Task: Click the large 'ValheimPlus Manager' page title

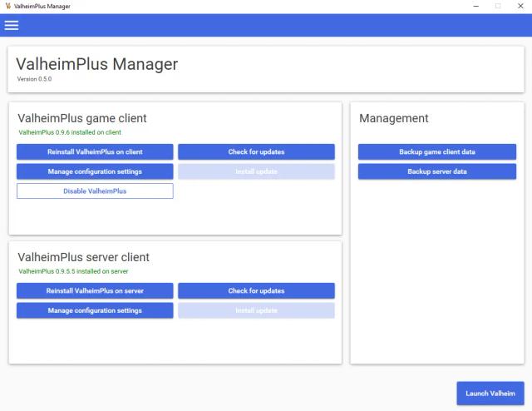Action: pyautogui.click(x=96, y=64)
